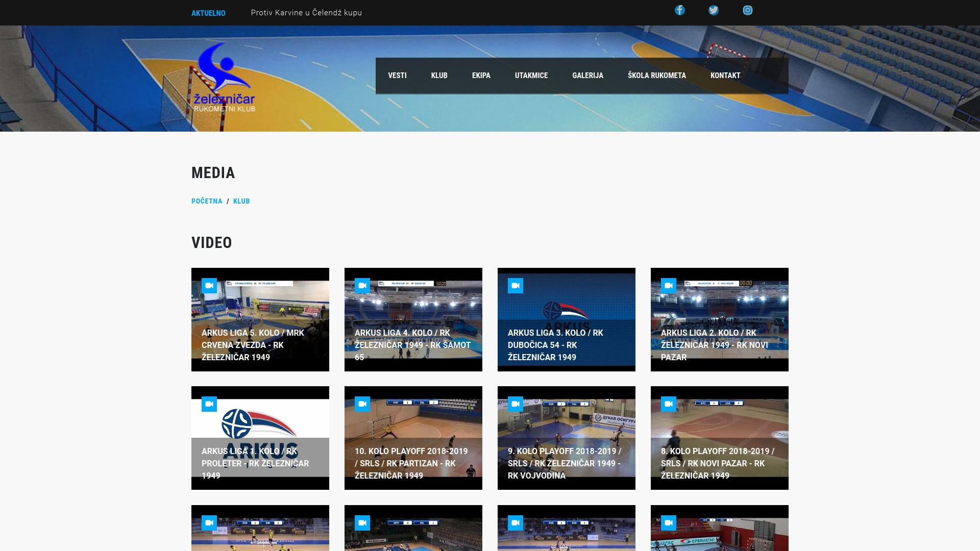
Task: Open the EKIPA menu
Action: (x=481, y=76)
